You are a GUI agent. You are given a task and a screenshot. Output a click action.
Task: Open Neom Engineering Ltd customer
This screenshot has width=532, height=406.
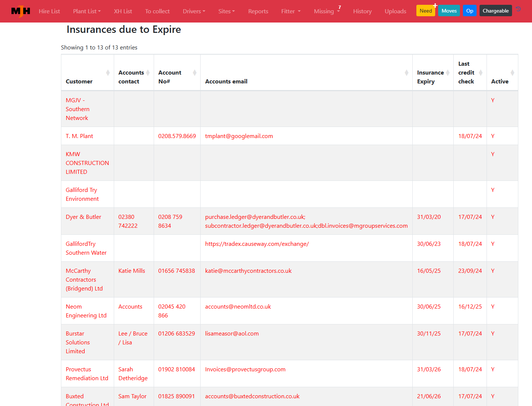coord(86,311)
